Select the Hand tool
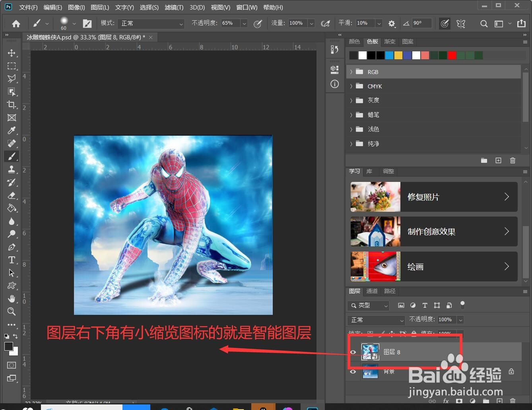The width and height of the screenshot is (532, 410). [12, 299]
